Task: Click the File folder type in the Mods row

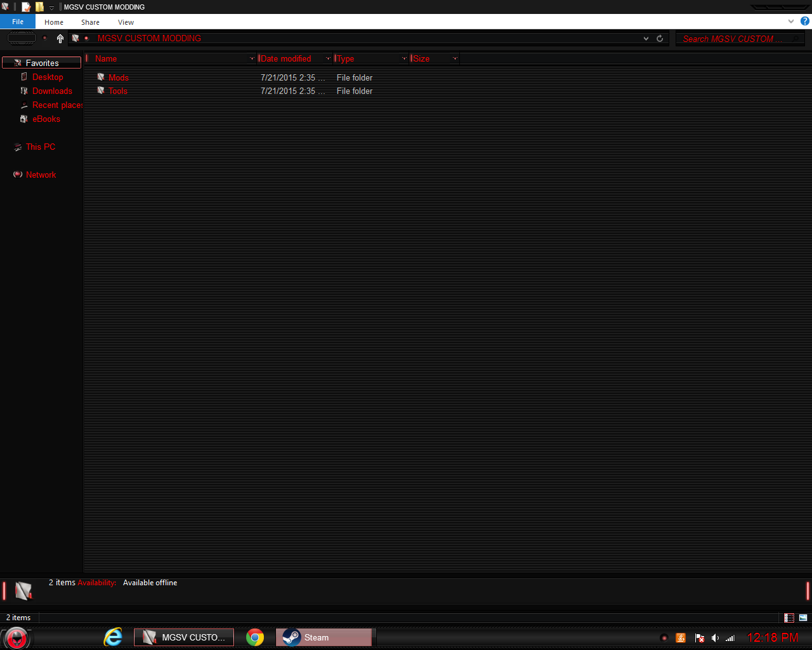Action: click(x=355, y=77)
